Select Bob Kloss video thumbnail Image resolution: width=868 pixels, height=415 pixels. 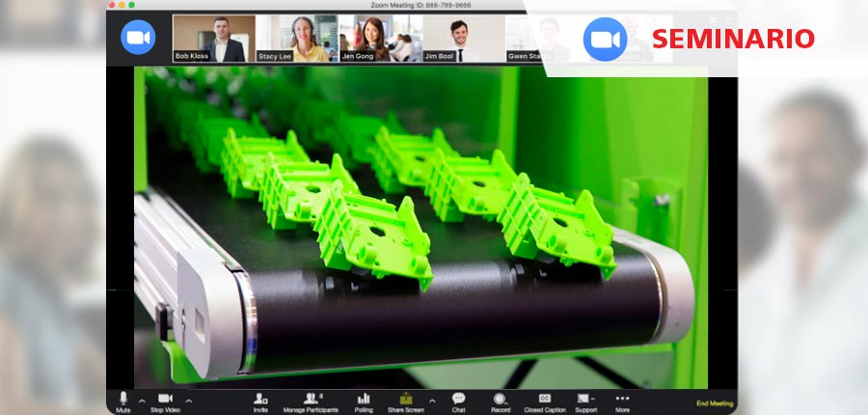(213, 39)
